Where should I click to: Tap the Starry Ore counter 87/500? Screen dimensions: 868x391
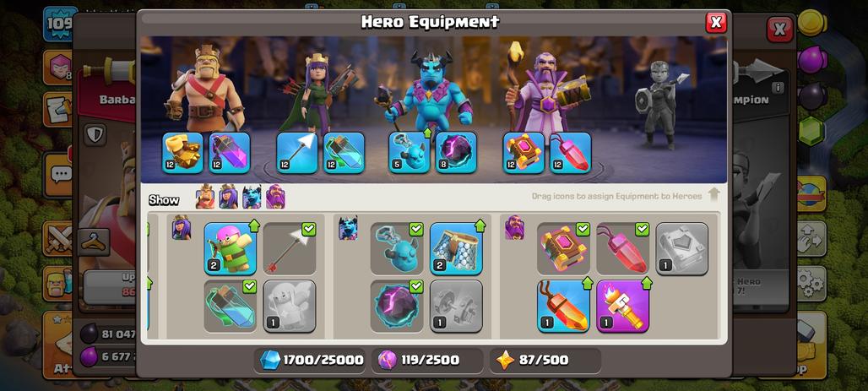pos(545,360)
